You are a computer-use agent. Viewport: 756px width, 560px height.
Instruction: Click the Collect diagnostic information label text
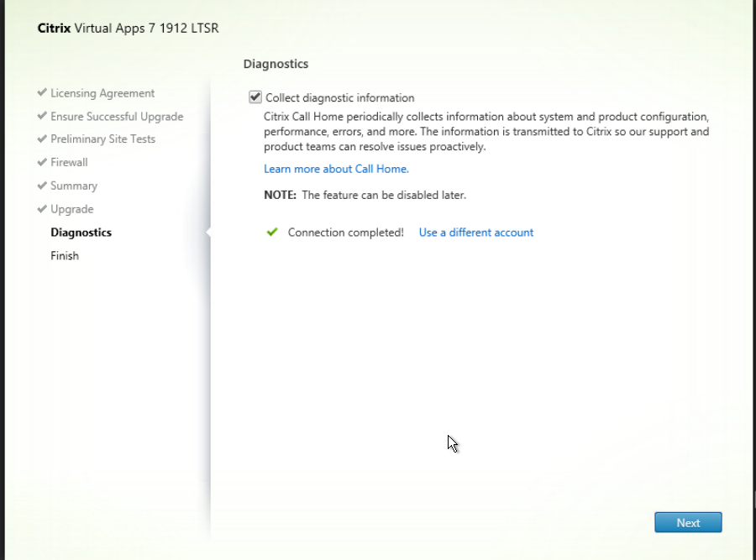click(x=340, y=98)
